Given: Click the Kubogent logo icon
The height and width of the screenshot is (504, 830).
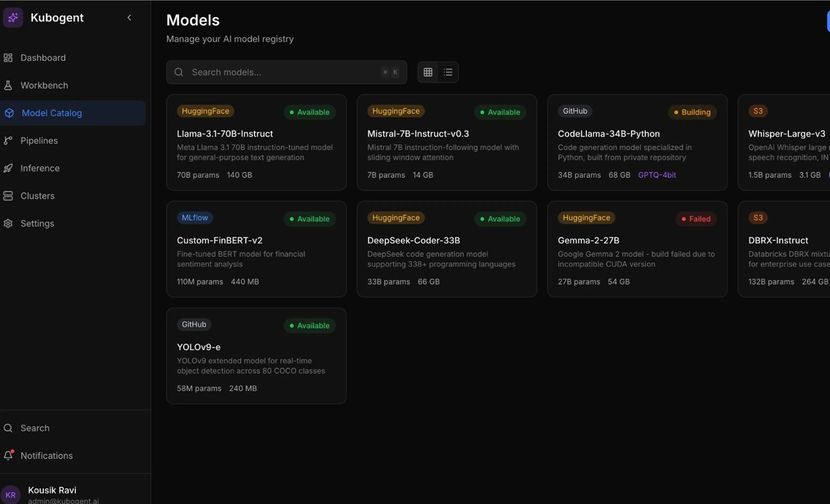Looking at the screenshot, I should coord(13,18).
